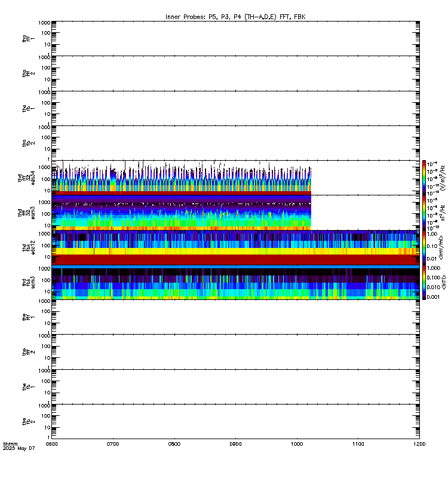This screenshot has width=448, height=478.
Task: Click the plot title 'Inner Probes: P5, P3, P4'
Action: click(x=204, y=17)
